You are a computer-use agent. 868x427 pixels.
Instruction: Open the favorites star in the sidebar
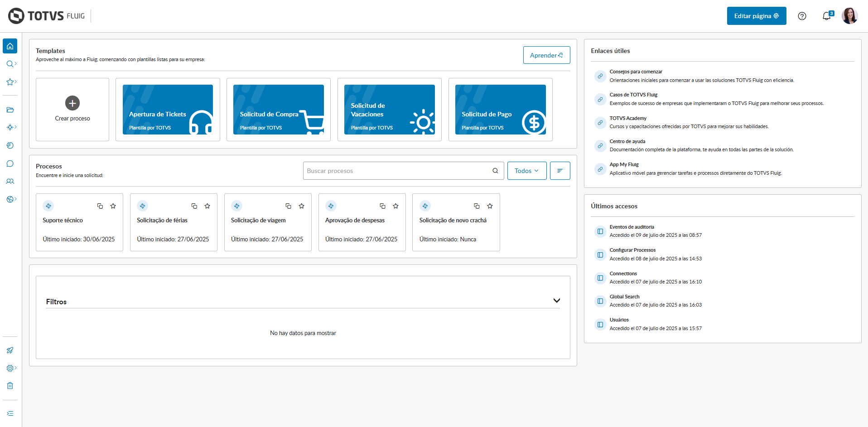coord(11,82)
